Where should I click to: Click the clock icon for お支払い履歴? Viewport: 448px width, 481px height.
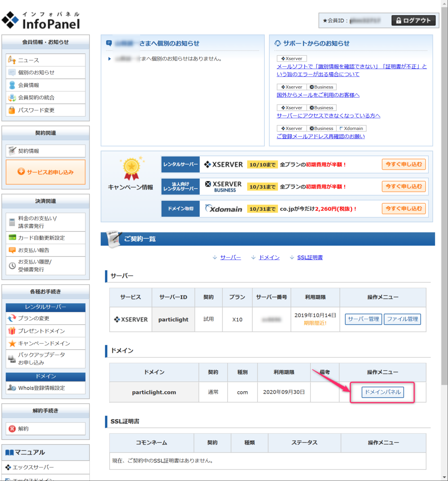click(x=12, y=266)
